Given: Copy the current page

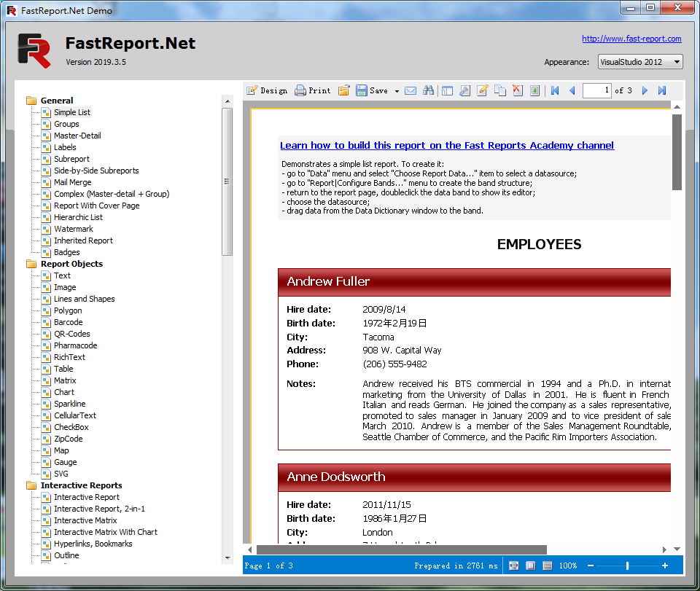Looking at the screenshot, I should (499, 90).
